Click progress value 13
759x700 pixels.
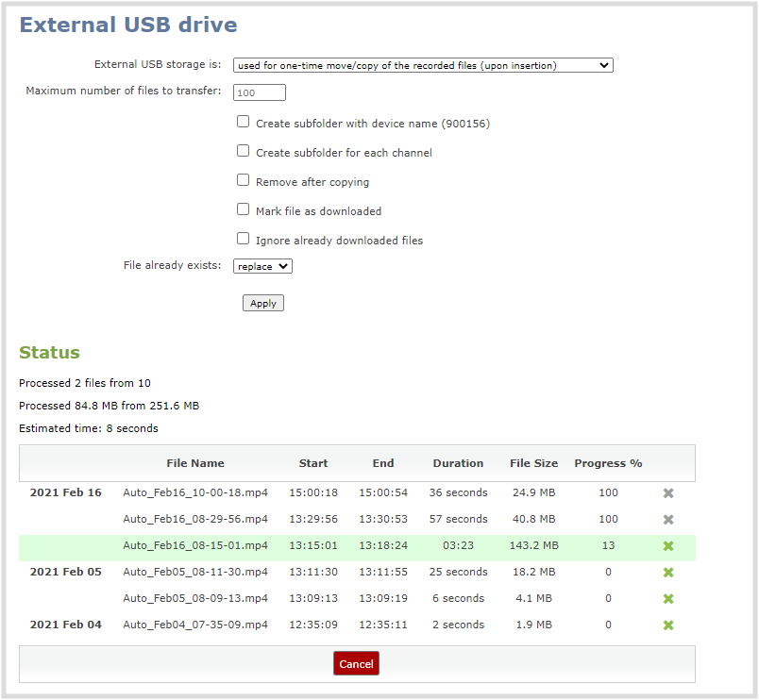(x=608, y=545)
